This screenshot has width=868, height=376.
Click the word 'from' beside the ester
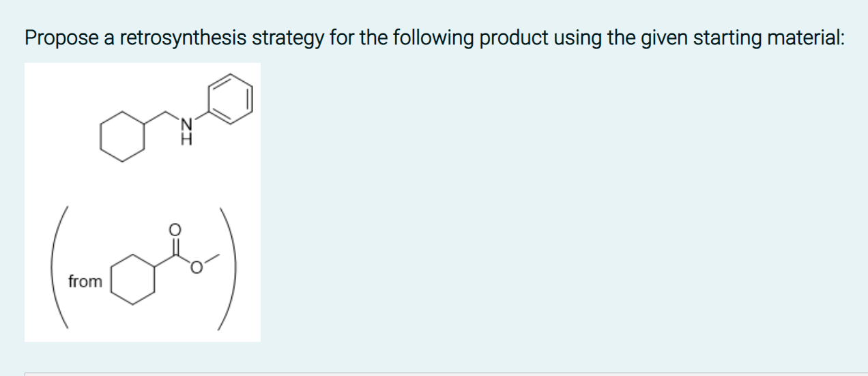point(85,281)
